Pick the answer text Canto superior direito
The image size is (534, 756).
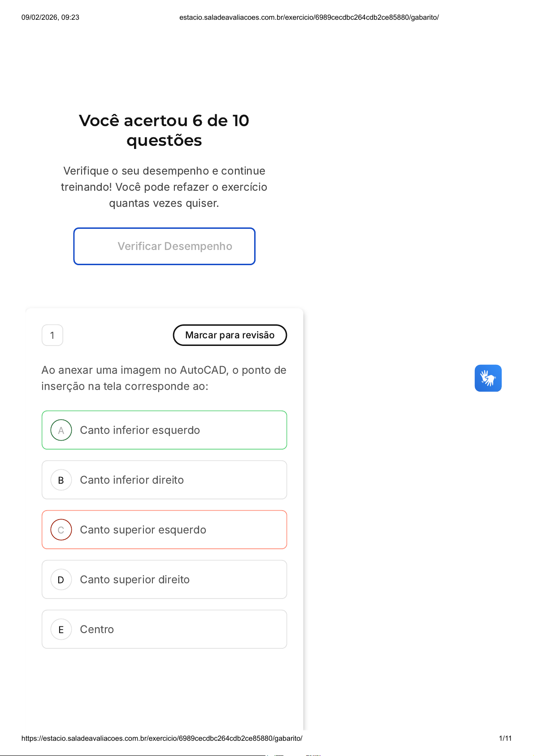135,580
